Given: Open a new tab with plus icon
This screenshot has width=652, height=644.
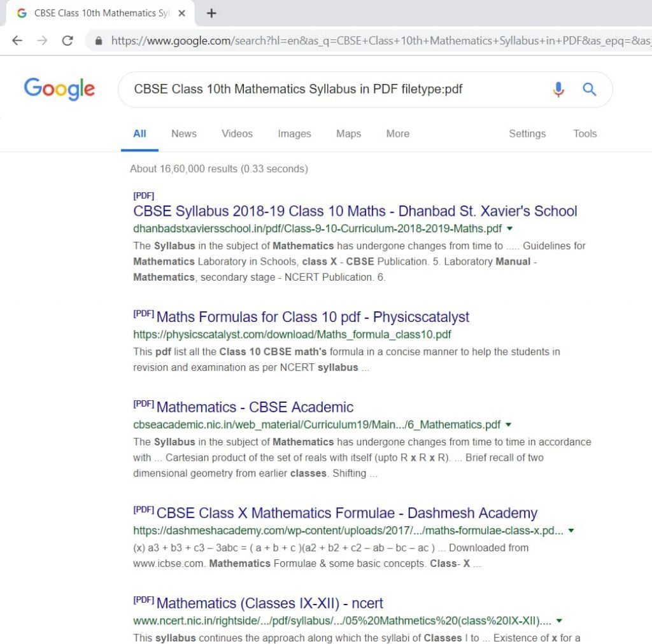Looking at the screenshot, I should pyautogui.click(x=211, y=13).
